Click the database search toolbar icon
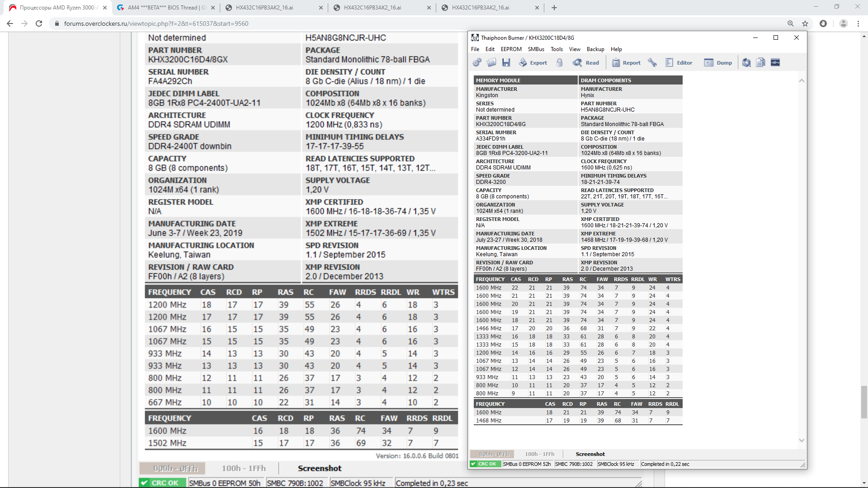This screenshot has width=868, height=488. tap(746, 63)
